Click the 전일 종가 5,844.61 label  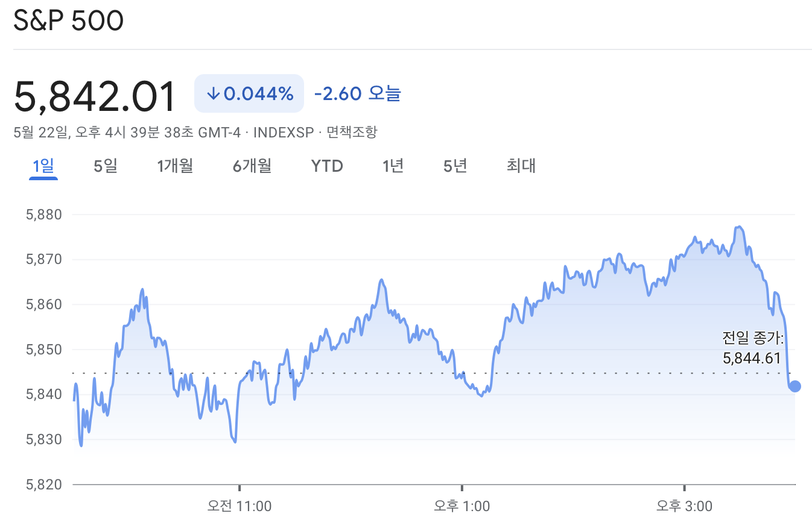pyautogui.click(x=753, y=348)
